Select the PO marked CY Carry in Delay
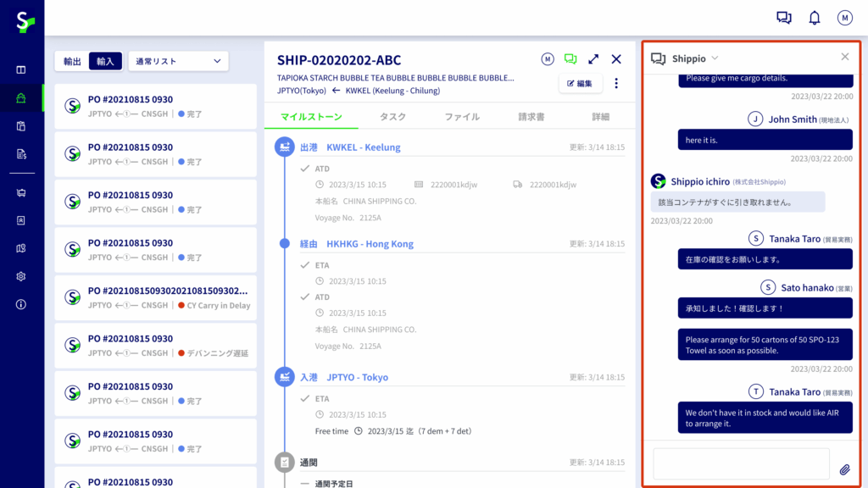The height and width of the screenshot is (488, 868). click(x=155, y=298)
